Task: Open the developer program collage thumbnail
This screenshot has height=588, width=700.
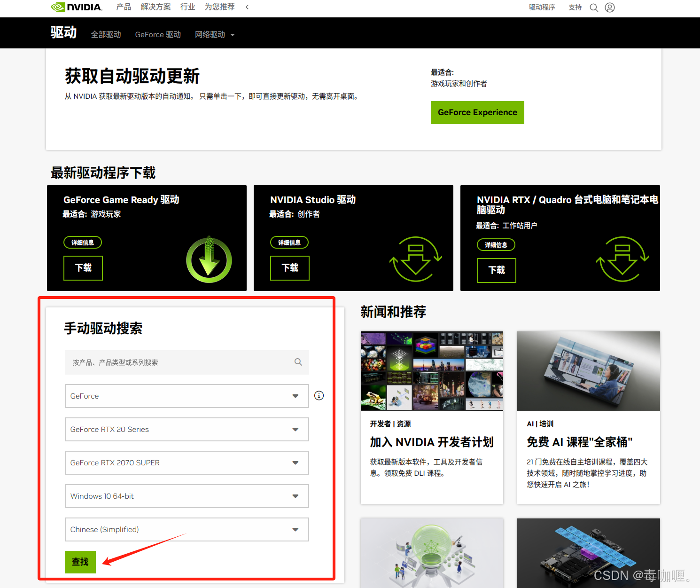Action: [432, 371]
